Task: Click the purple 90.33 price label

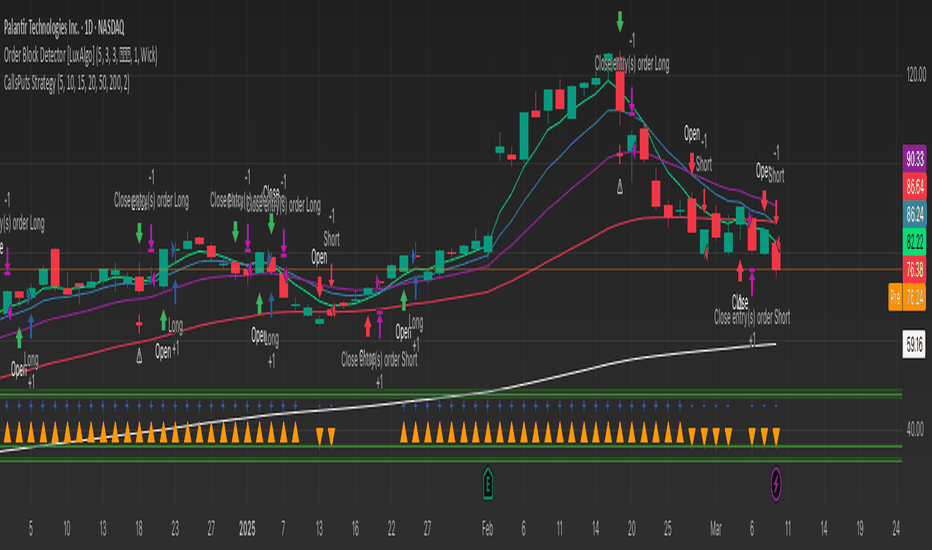Action: pyautogui.click(x=915, y=158)
